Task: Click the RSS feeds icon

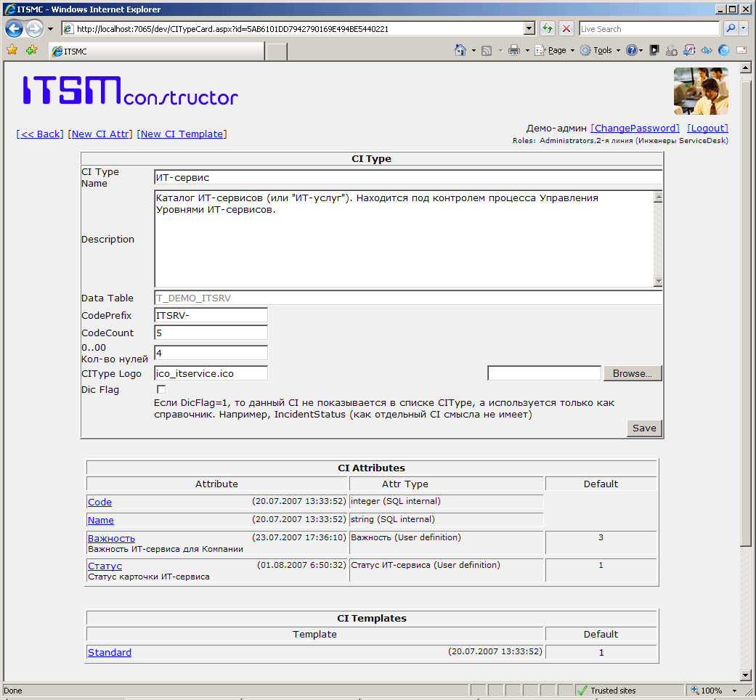Action: click(487, 50)
